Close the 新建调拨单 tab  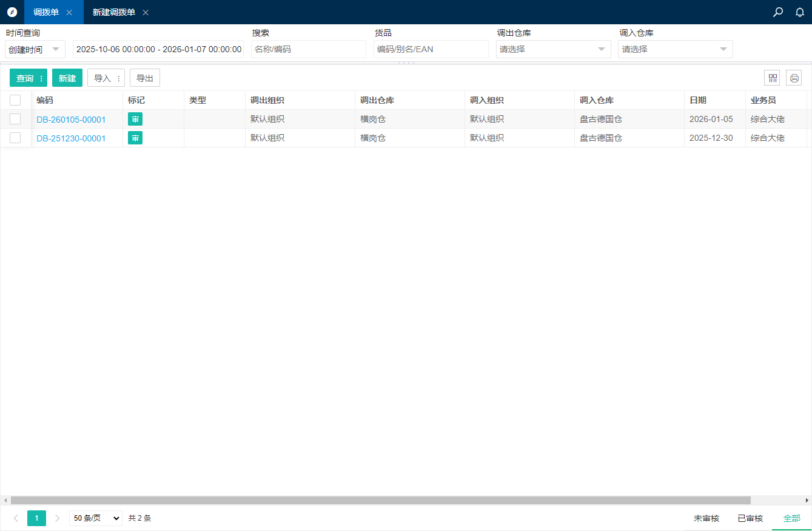[146, 13]
